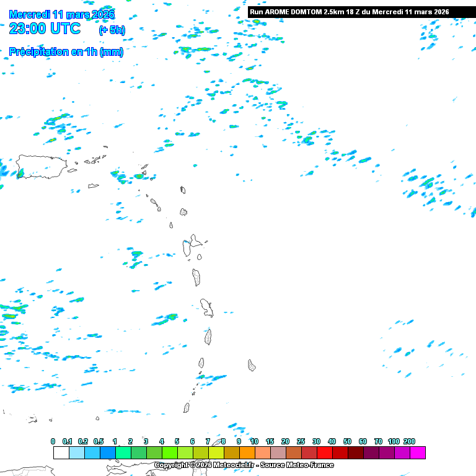The height and width of the screenshot is (476, 476).
Task: Click the (+ 5h) forecast offset label
Action: tap(112, 30)
